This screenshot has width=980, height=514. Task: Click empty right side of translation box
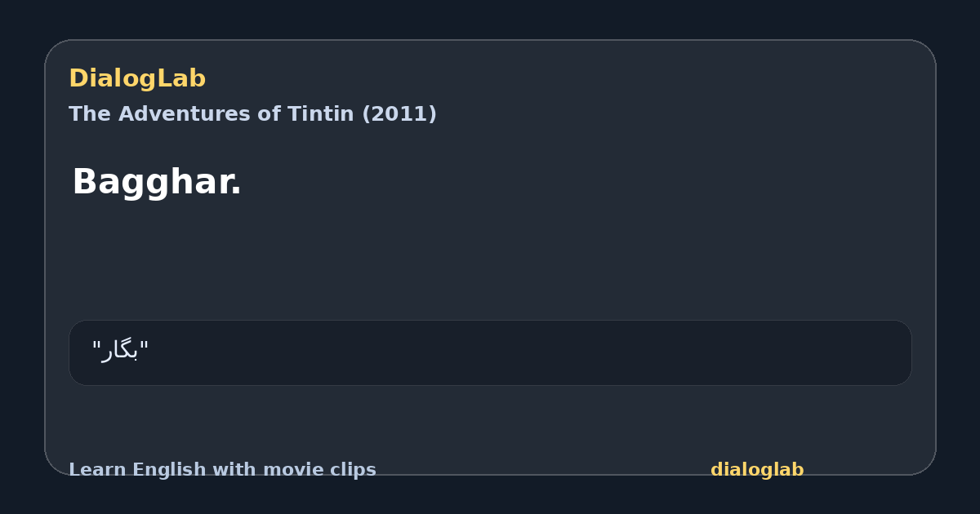[572, 352]
